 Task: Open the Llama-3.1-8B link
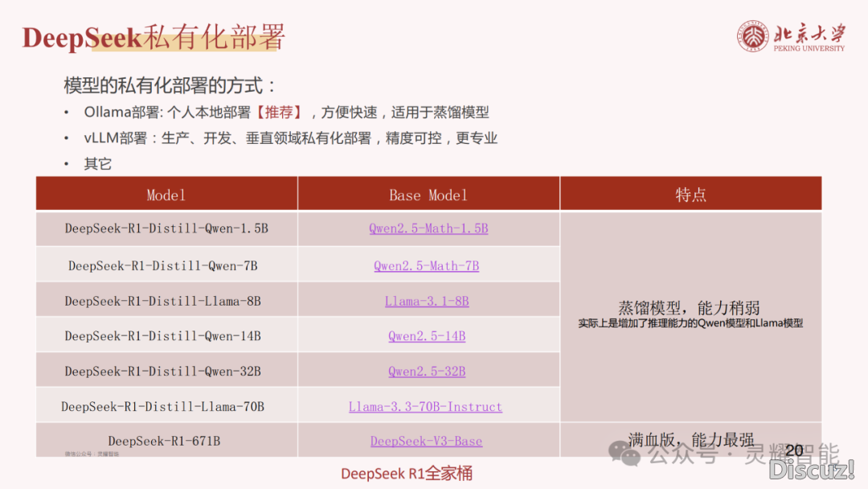coord(427,302)
